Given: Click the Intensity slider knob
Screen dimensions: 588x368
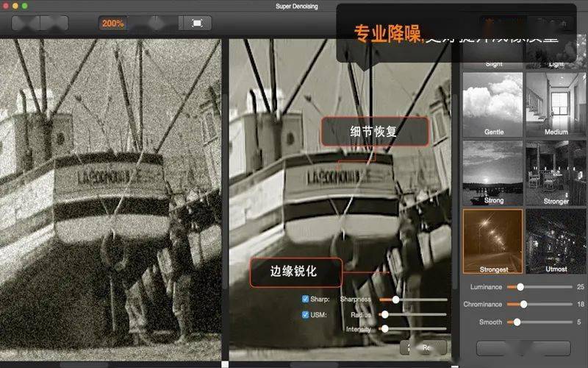Looking at the screenshot, I should pos(384,328).
